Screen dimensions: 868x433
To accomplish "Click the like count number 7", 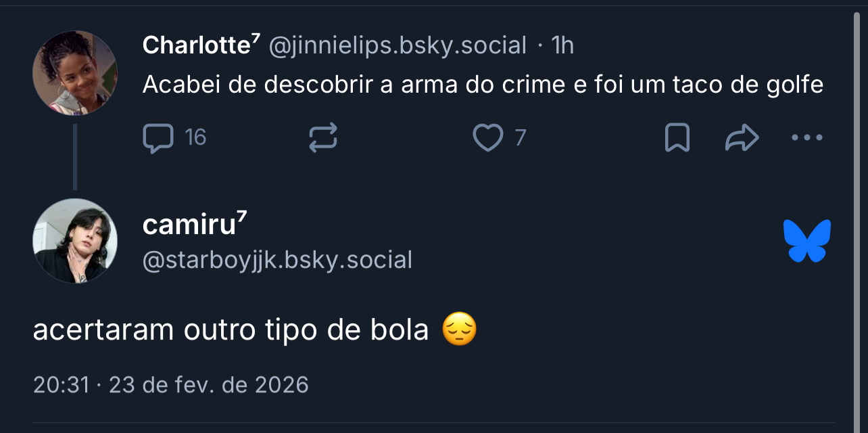I will pos(520,138).
